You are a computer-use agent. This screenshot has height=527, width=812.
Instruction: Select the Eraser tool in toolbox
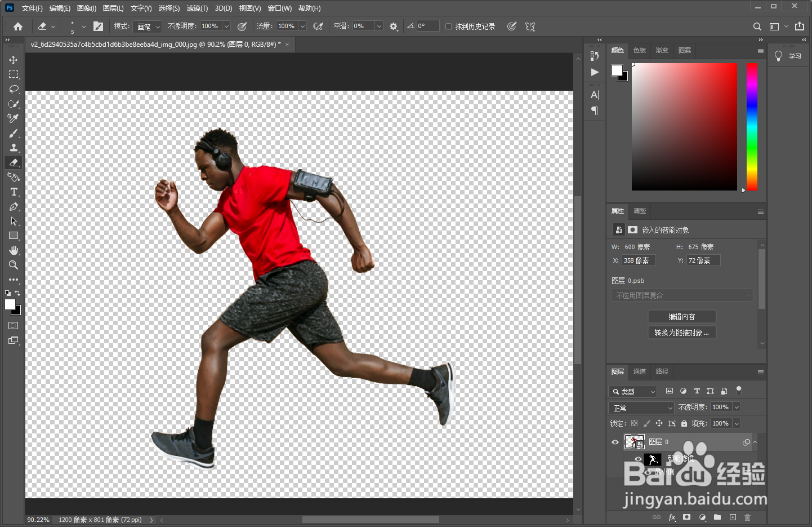pyautogui.click(x=14, y=162)
